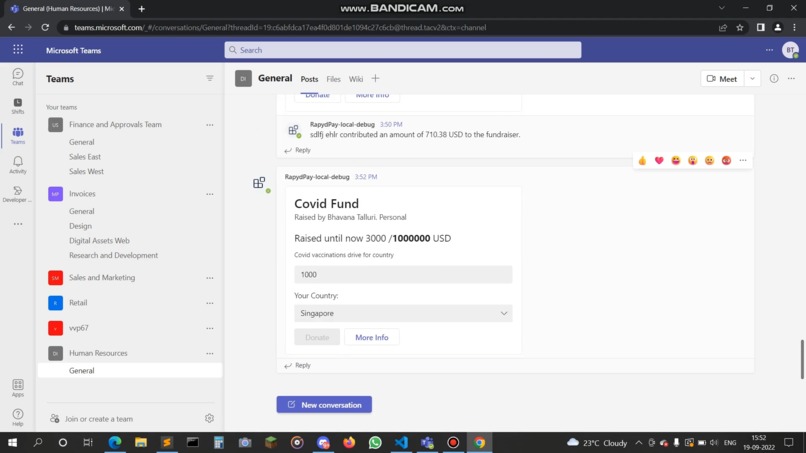Open more options for Retail team
The height and width of the screenshot is (453, 806).
click(x=210, y=303)
